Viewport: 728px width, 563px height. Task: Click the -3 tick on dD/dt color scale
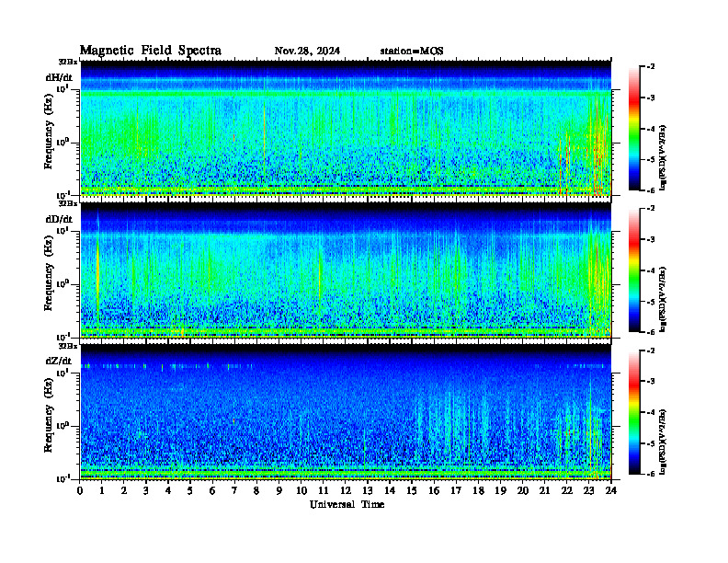click(651, 239)
